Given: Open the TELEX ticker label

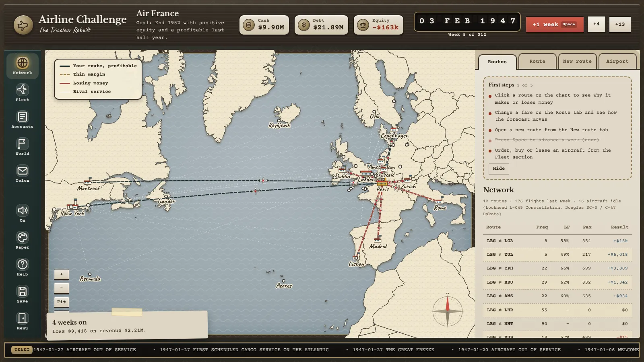Looking at the screenshot, I should 22,350.
